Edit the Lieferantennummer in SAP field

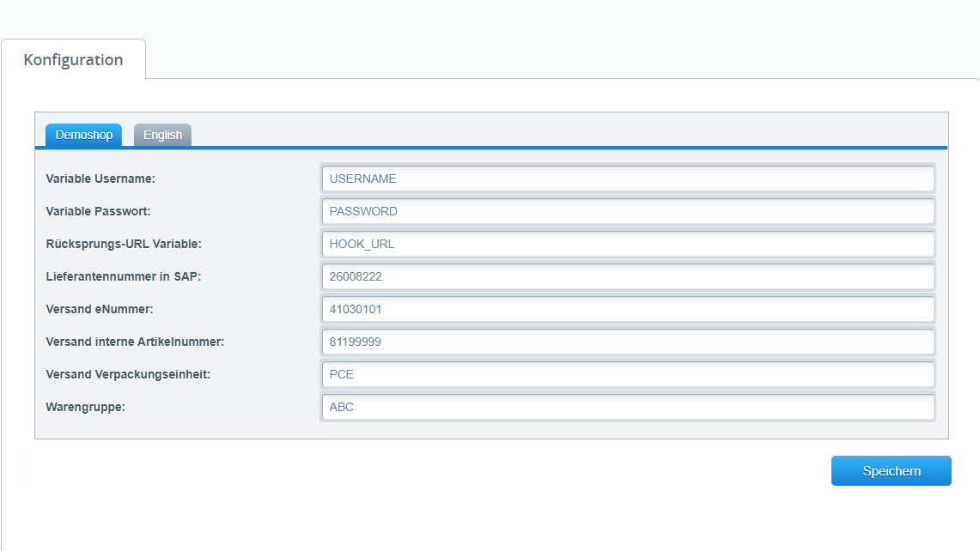[x=628, y=276]
